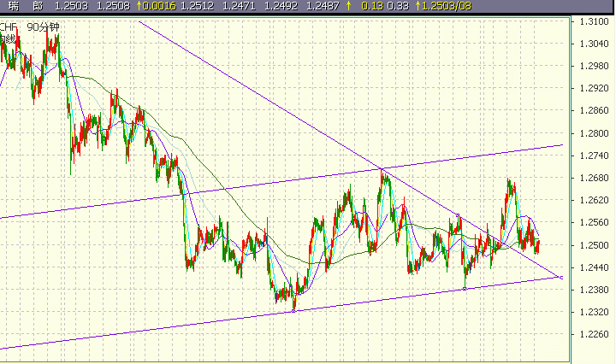Viewport: 616px width, 364px height.
Task: Click the 1.2980 price axis label
Action: click(x=594, y=66)
